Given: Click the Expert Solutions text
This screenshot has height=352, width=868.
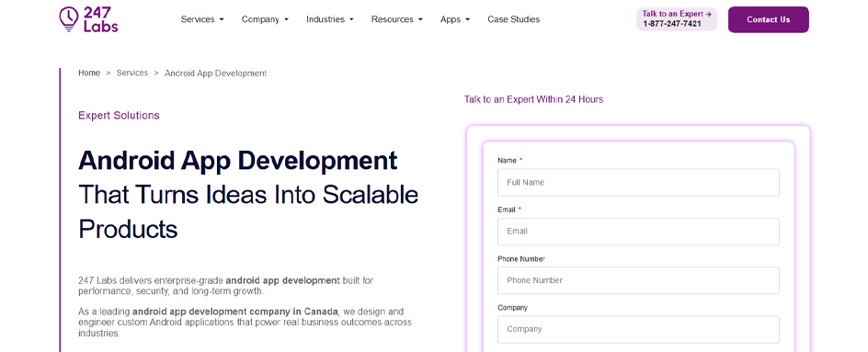Looking at the screenshot, I should [x=119, y=115].
